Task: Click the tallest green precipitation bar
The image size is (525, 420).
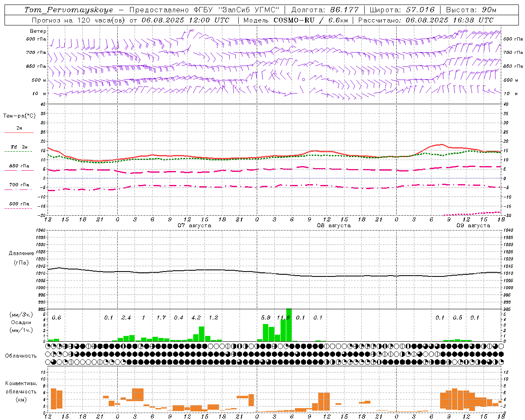Action: point(289,325)
